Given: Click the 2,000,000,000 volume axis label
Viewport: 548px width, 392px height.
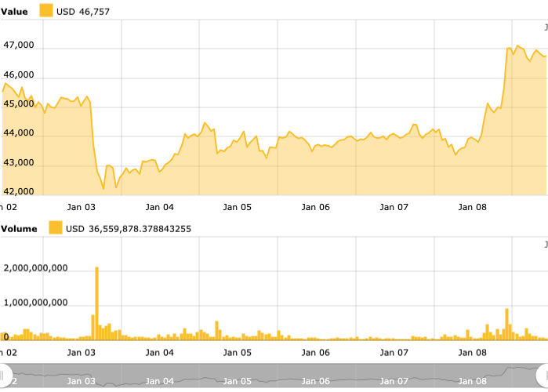Looking at the screenshot, I should (36, 268).
